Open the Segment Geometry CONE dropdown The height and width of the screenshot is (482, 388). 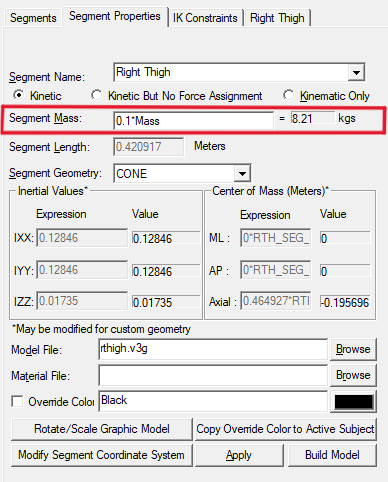coord(242,173)
